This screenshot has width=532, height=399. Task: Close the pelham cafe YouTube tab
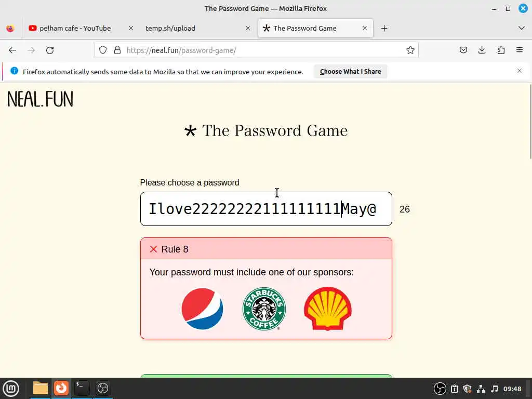[x=130, y=29]
